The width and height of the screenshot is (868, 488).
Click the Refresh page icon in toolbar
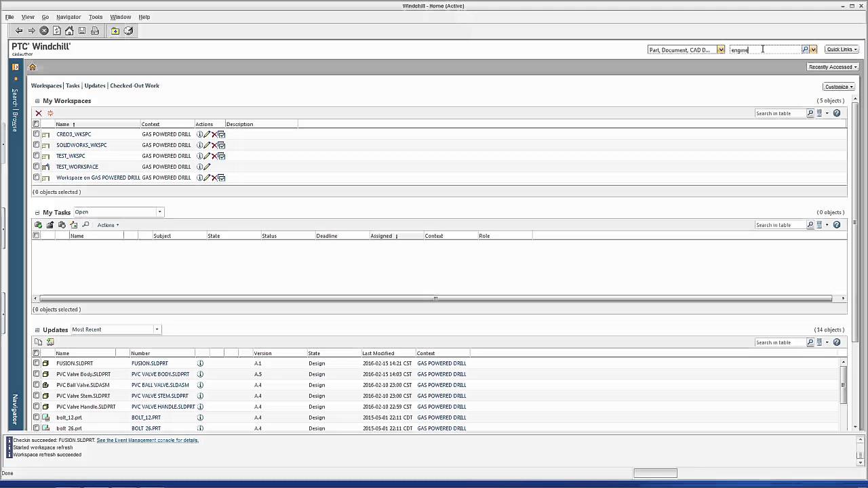(x=57, y=30)
